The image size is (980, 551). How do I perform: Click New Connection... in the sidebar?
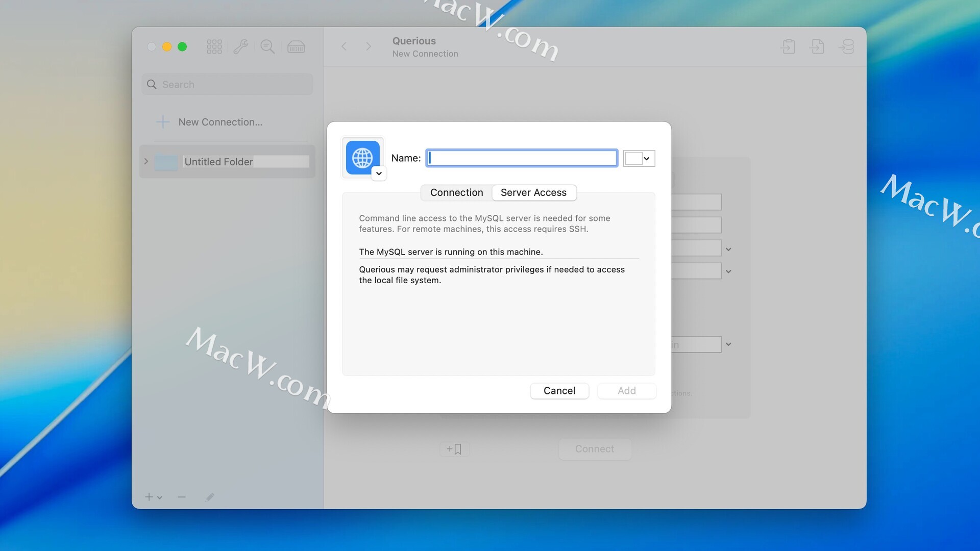[220, 122]
